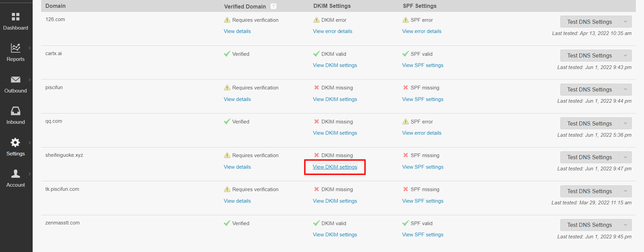Viewport: 644px width, 252px height.
Task: Expand the Account submenu chevron
Action: coord(30,174)
